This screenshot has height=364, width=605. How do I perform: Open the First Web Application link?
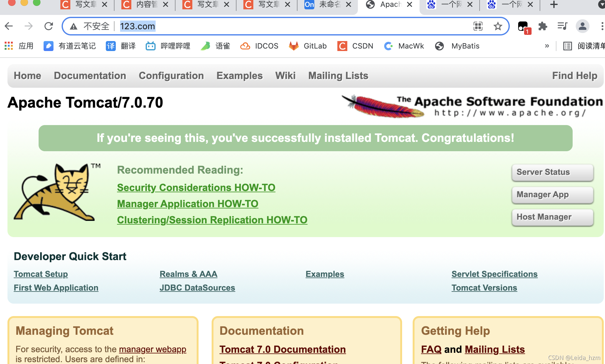click(x=56, y=288)
